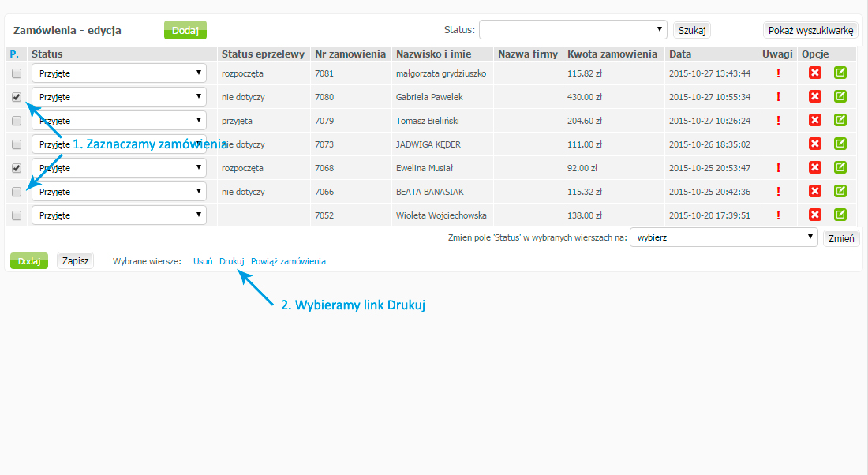Open status dropdown for Ewelina Musiał's order
Image resolution: width=868 pixels, height=475 pixels.
click(x=119, y=168)
